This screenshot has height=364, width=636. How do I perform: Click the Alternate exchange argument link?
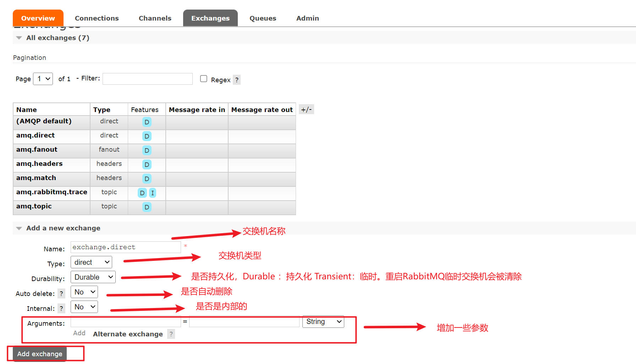(128, 334)
